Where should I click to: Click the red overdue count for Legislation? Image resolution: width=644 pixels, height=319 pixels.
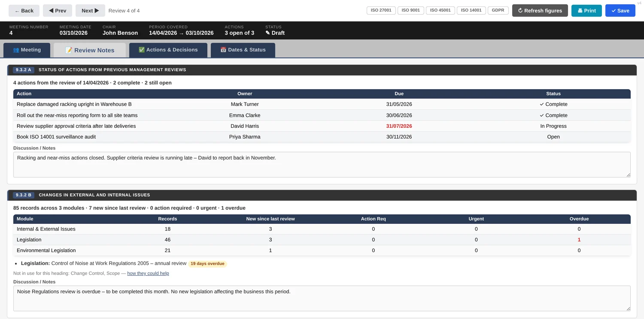pos(579,240)
